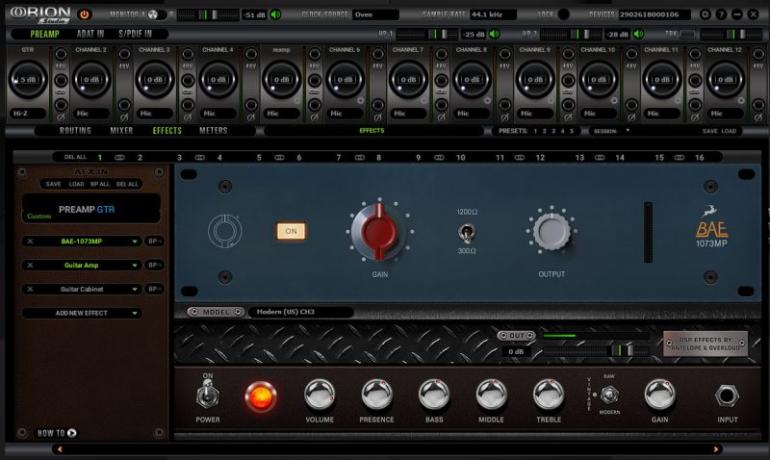Remove Guitar Cabinet effect with its X
Viewport: 770px width, 460px height.
[30, 289]
